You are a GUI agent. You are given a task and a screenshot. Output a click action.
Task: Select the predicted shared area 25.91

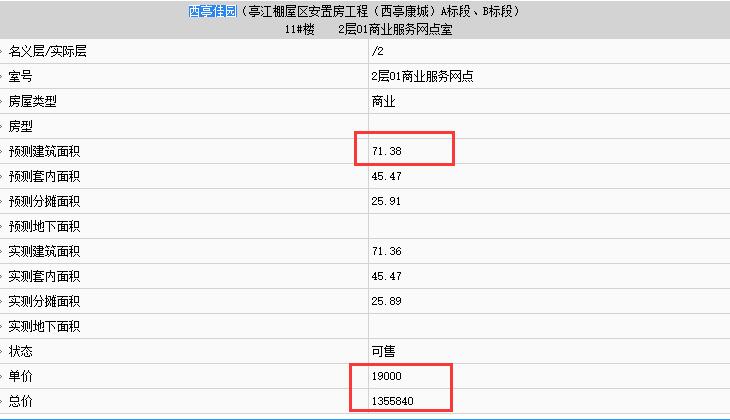tap(386, 201)
